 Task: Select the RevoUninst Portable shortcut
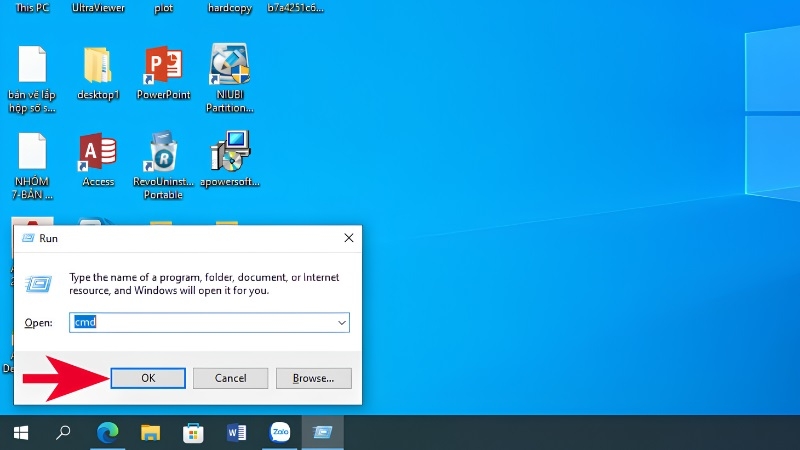tap(163, 165)
